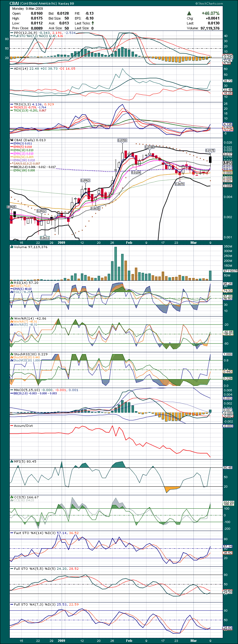Screen dimensions: 238x644
Task: Click the CBAI ticker symbol in the header
Action: (14, 3)
